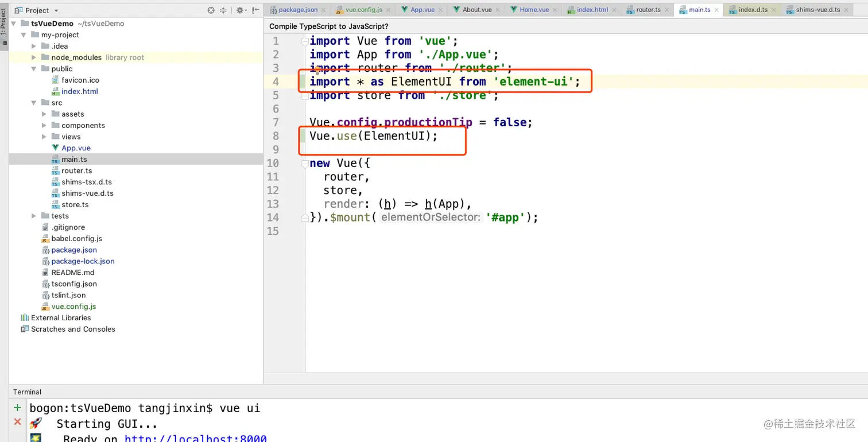Click the Terminal panel title
Screen dimensions: 868x442
[27, 392]
